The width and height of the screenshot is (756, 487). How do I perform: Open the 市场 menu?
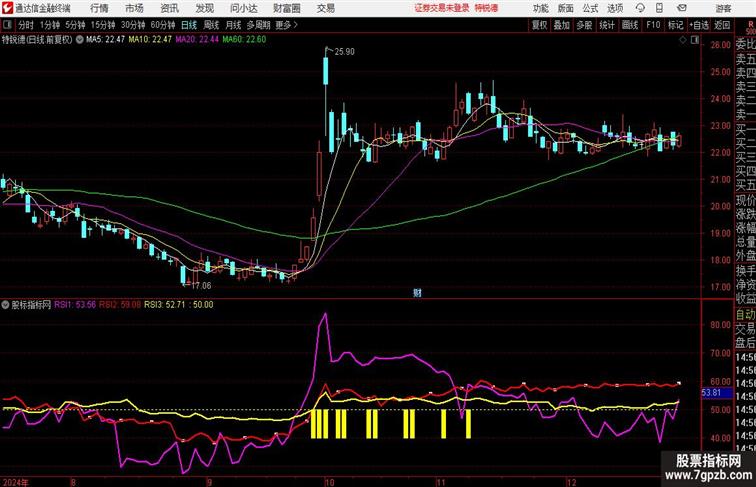[134, 8]
